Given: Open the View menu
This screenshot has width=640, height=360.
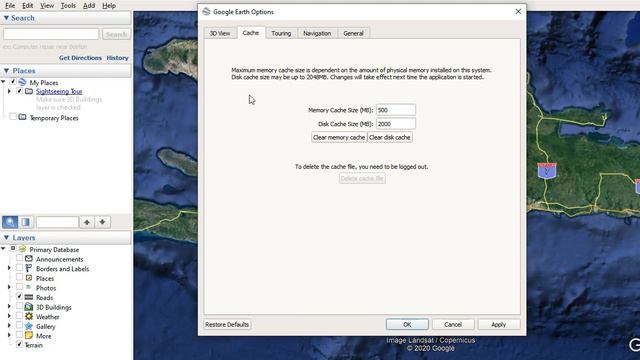Looking at the screenshot, I should click(47, 6).
